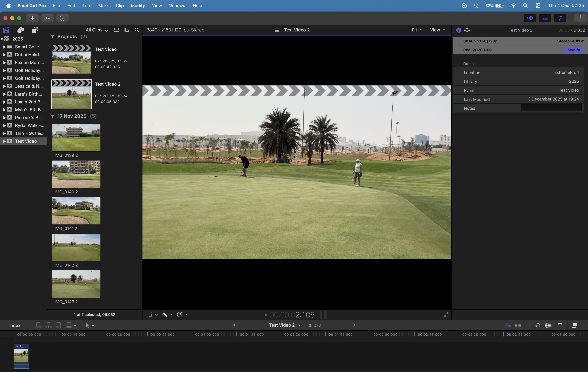Toggle the inspector show/hide button
The height and width of the screenshot is (372, 588).
click(560, 18)
